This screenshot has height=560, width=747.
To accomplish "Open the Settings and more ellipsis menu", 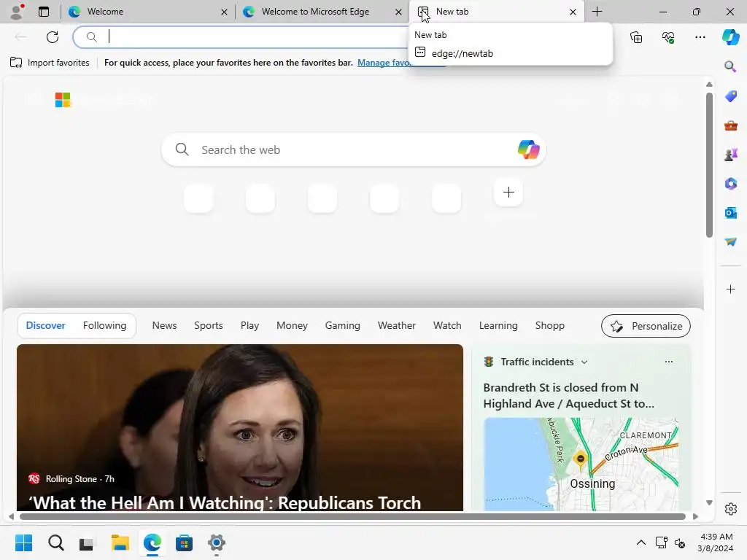I will (700, 37).
